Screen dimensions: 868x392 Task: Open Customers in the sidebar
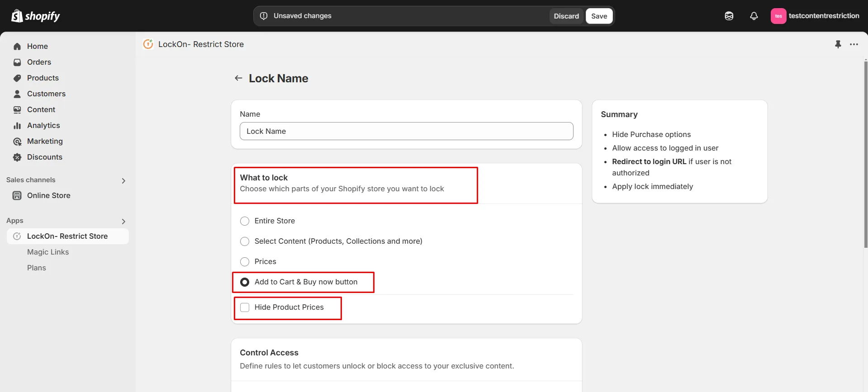[46, 94]
